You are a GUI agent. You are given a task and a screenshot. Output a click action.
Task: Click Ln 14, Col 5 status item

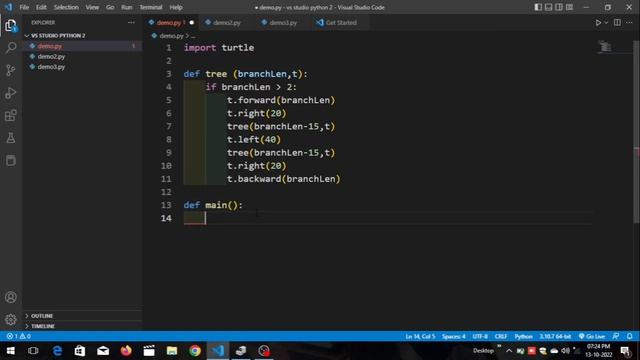(420, 336)
